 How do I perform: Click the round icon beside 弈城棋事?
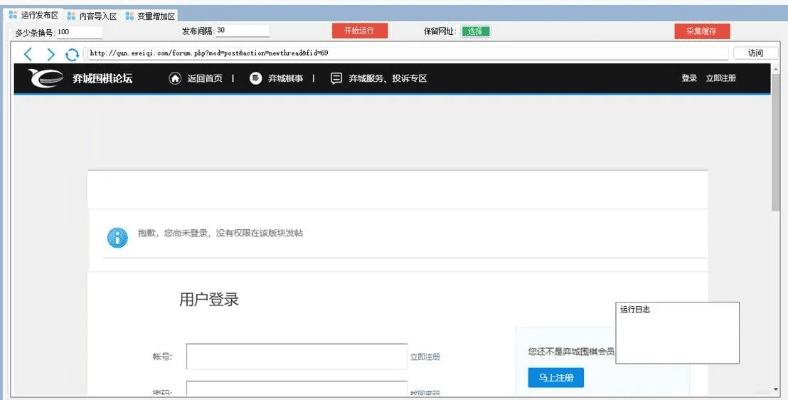coord(256,78)
